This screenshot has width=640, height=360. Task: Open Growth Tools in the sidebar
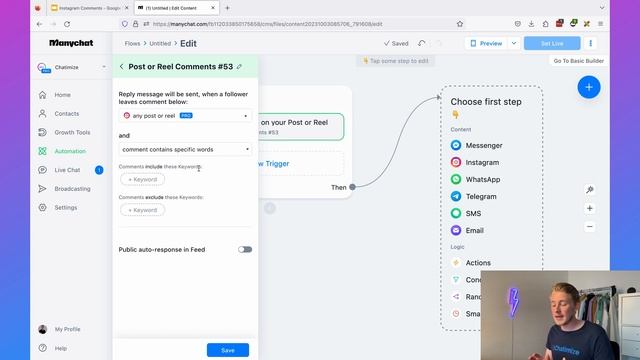[x=72, y=132]
